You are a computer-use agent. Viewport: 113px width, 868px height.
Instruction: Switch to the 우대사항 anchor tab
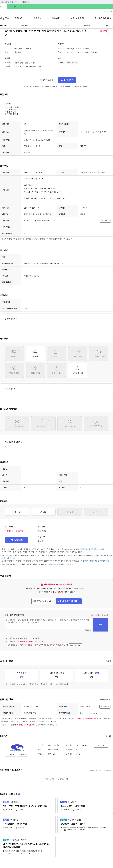[45, 26]
